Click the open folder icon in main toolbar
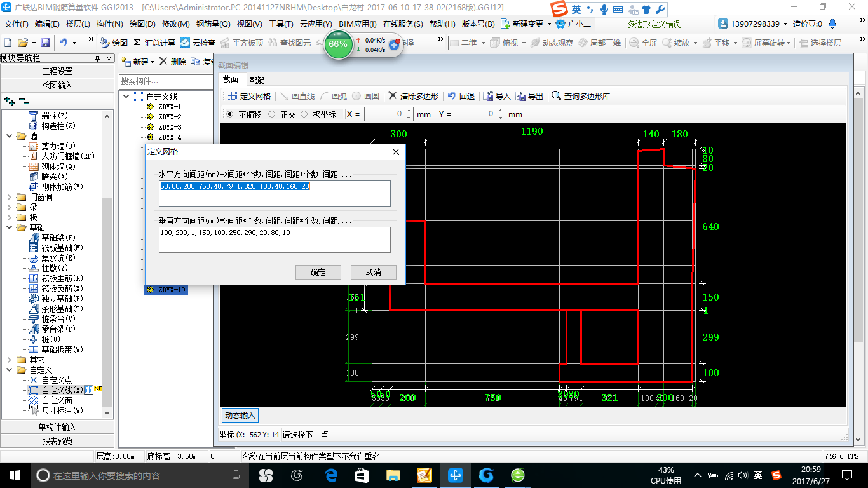Screen dimensions: 868x488 pos(22,43)
